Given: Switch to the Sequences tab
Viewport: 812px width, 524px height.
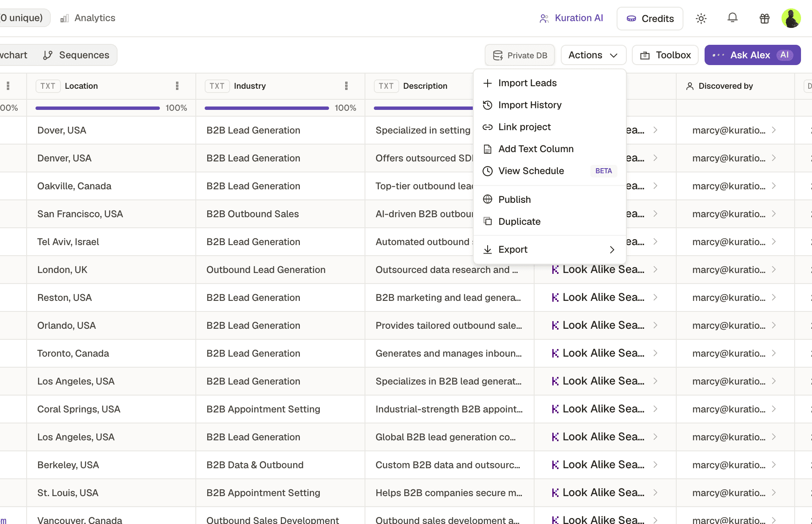Looking at the screenshot, I should tap(76, 55).
